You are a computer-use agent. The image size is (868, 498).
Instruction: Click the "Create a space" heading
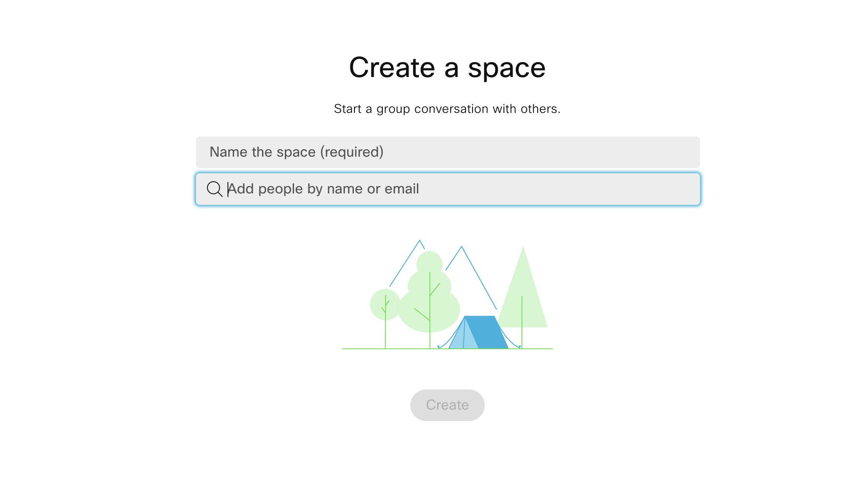447,68
